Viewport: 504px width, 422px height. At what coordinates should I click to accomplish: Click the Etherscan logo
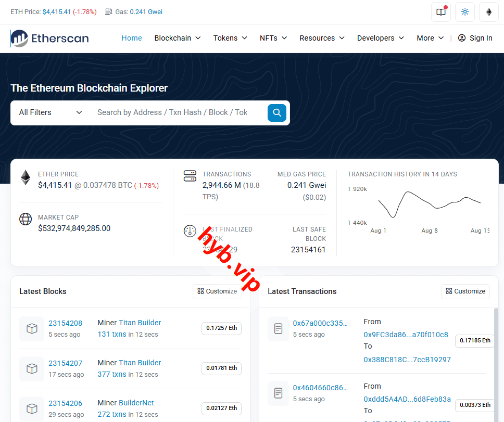49,37
